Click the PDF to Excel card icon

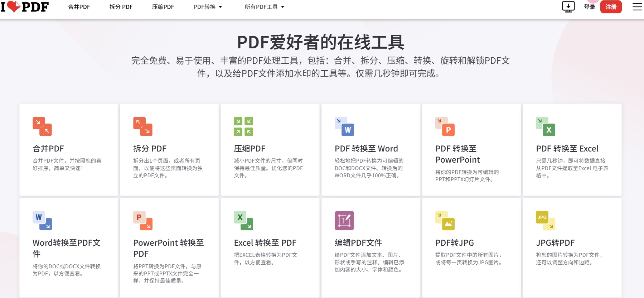coord(546,126)
